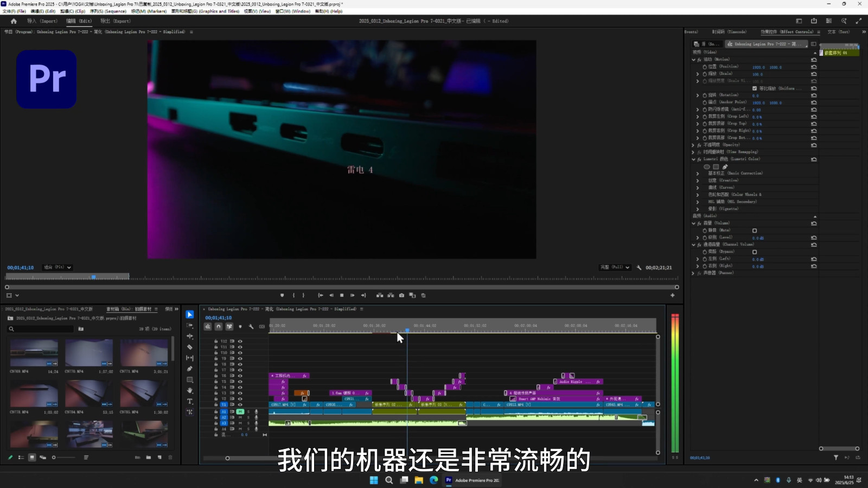Open captions track options (CC) button
This screenshot has width=868, height=488.
pyautogui.click(x=261, y=326)
